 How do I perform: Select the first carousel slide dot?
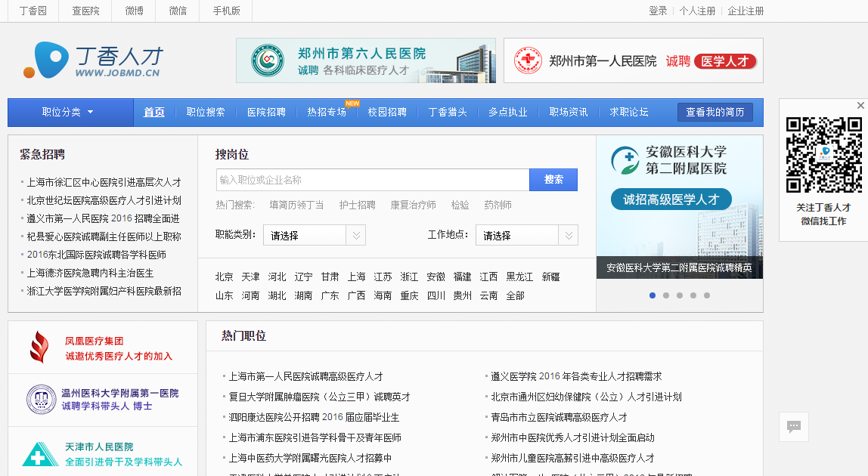(x=653, y=295)
